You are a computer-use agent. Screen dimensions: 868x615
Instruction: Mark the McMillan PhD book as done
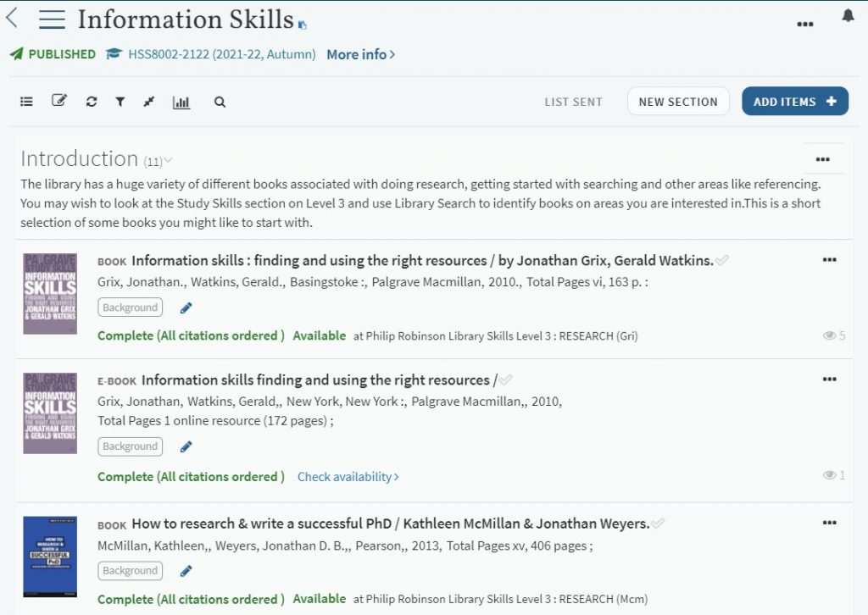(658, 524)
